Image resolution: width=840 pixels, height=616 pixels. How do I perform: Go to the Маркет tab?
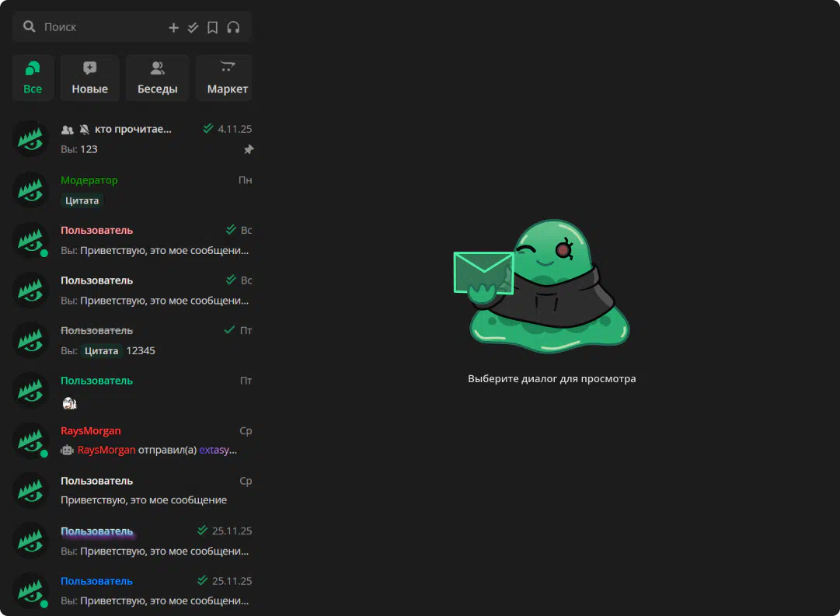point(226,78)
